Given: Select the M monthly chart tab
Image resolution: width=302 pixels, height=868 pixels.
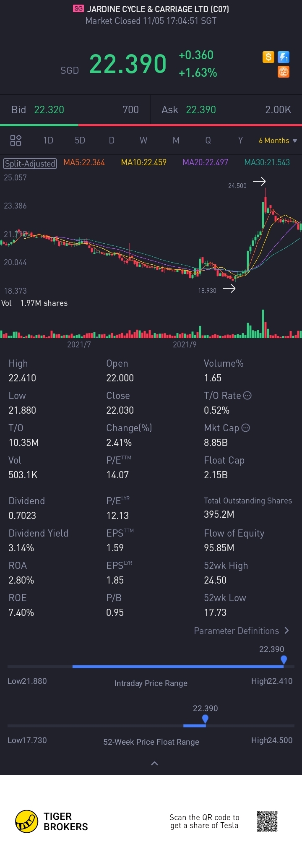Looking at the screenshot, I should coord(176,140).
